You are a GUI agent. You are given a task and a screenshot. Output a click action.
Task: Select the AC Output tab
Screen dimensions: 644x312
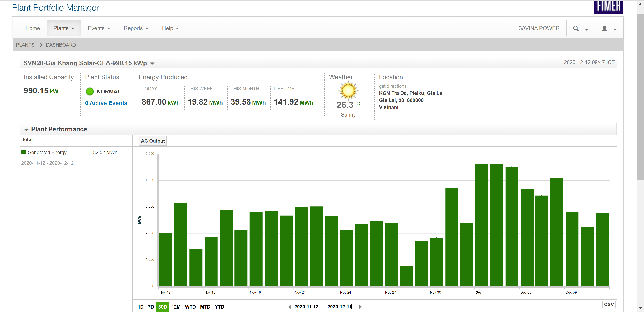(153, 141)
